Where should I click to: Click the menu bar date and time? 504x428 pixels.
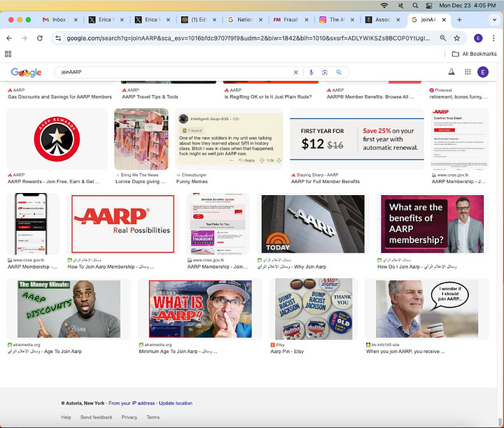468,6
